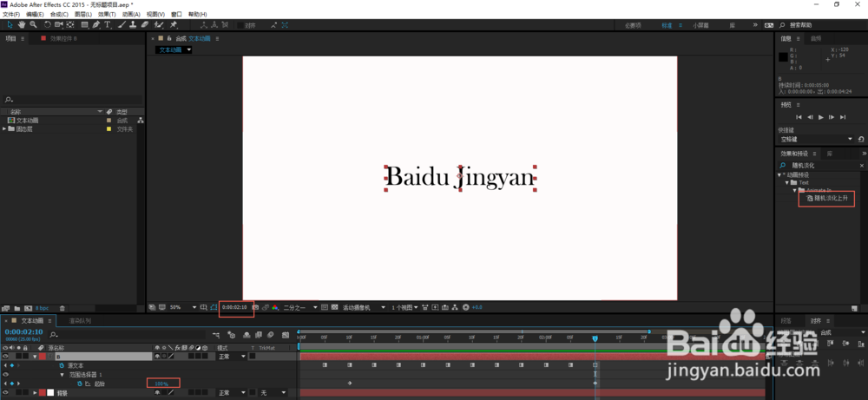Click the trash delete icon in Project panel

tap(62, 308)
